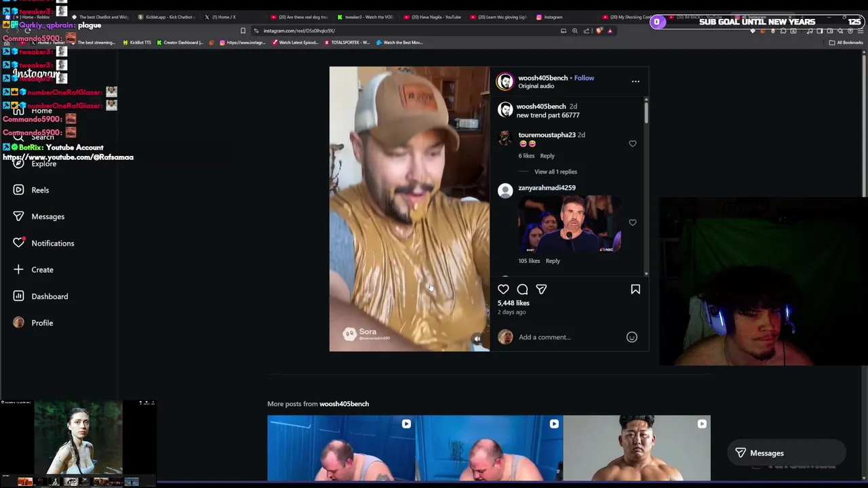Open zanyarahmadi4259's profile
The width and height of the screenshot is (868, 488).
(x=547, y=188)
